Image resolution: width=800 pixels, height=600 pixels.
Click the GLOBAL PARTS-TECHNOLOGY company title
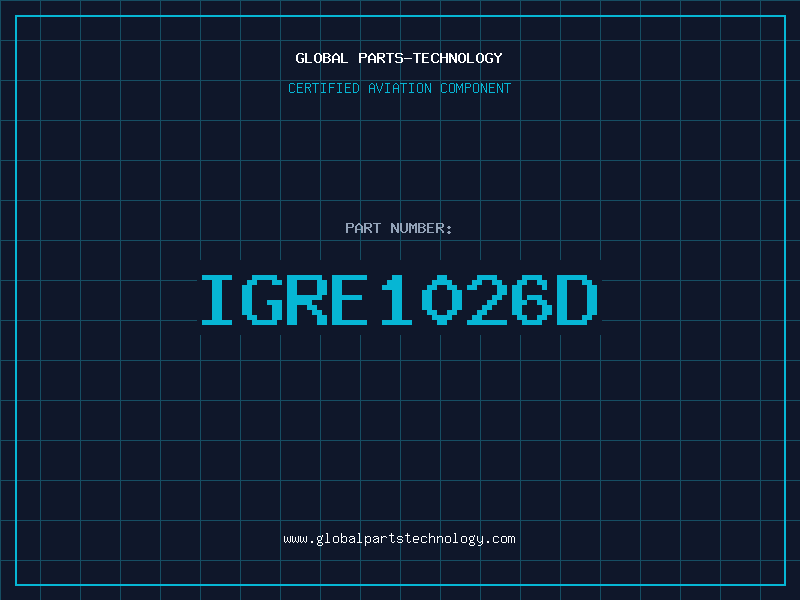[399, 58]
